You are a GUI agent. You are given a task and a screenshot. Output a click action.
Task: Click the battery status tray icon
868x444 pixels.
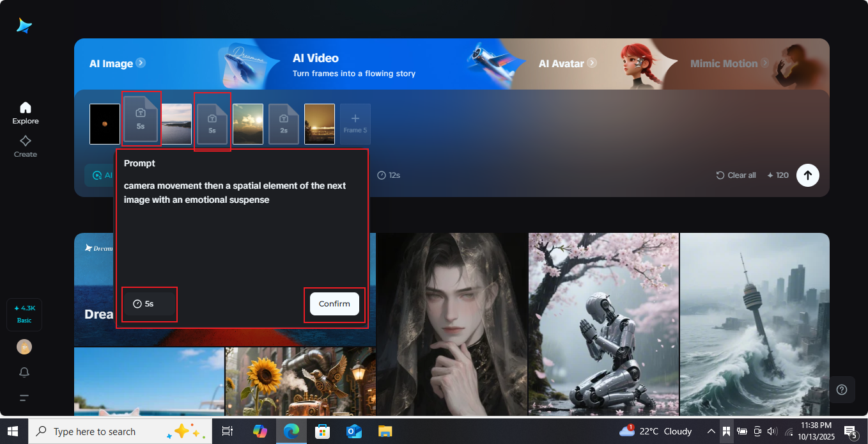pyautogui.click(x=742, y=431)
